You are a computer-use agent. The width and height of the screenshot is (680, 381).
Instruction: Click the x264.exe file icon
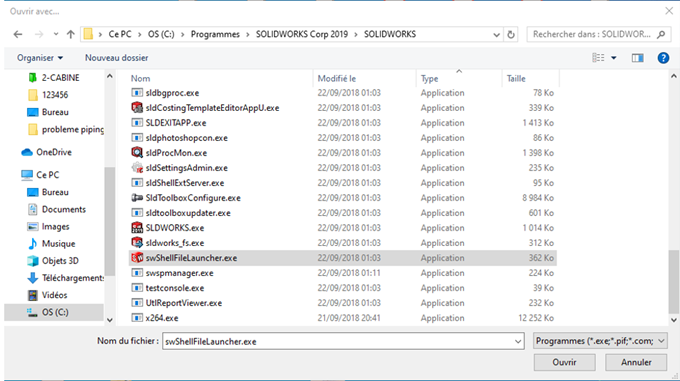tap(137, 318)
